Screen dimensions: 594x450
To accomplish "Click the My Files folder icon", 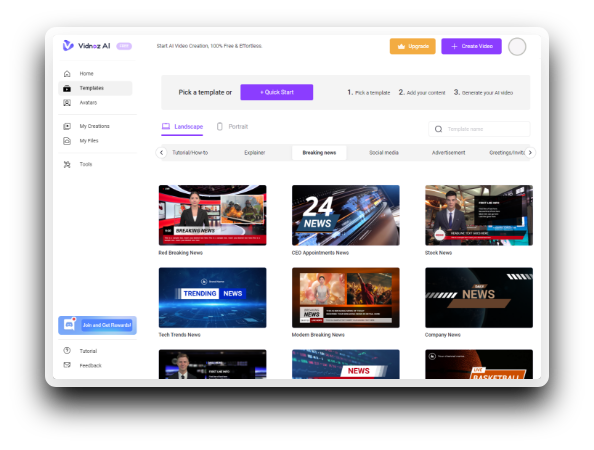I will (67, 141).
